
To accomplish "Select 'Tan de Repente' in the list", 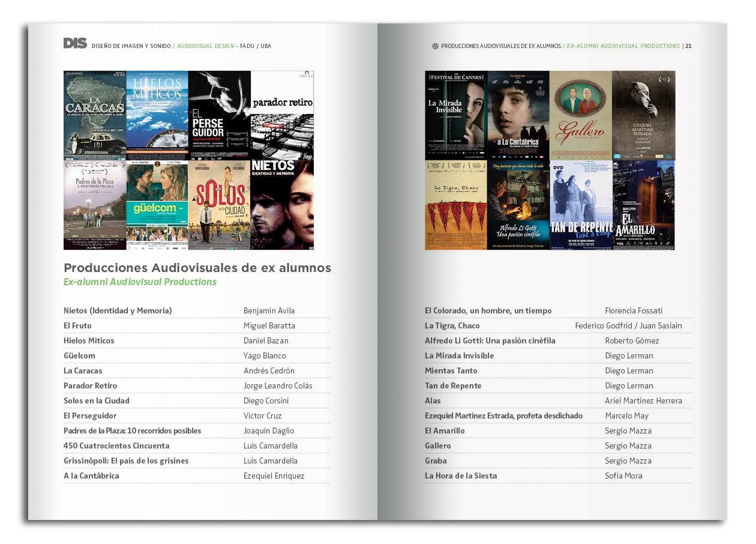I will (x=453, y=385).
